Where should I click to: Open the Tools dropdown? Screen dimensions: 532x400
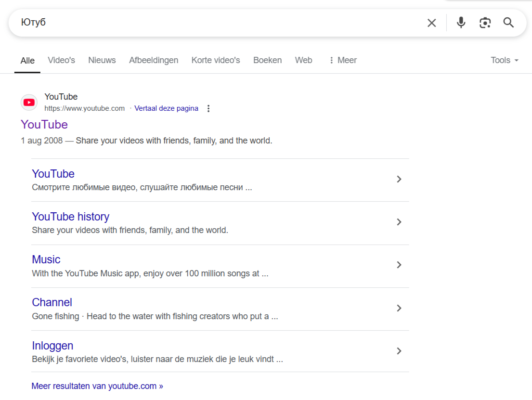click(x=505, y=60)
